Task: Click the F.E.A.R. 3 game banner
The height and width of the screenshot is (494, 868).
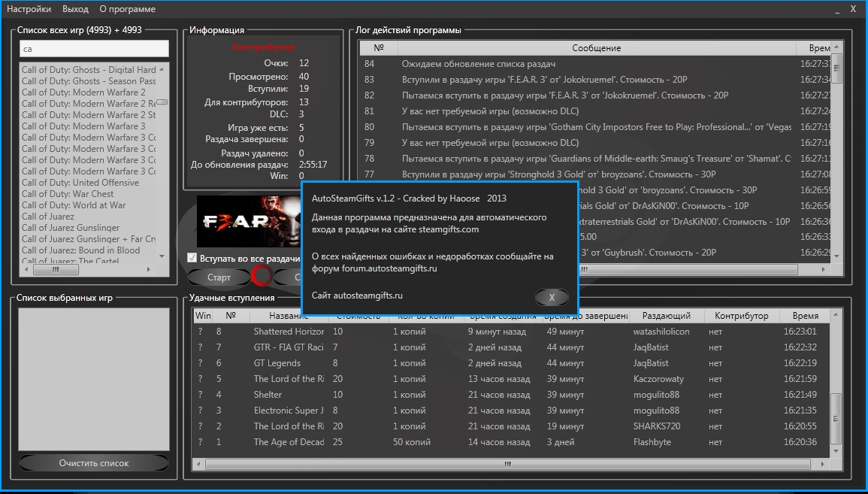Action: 249,222
